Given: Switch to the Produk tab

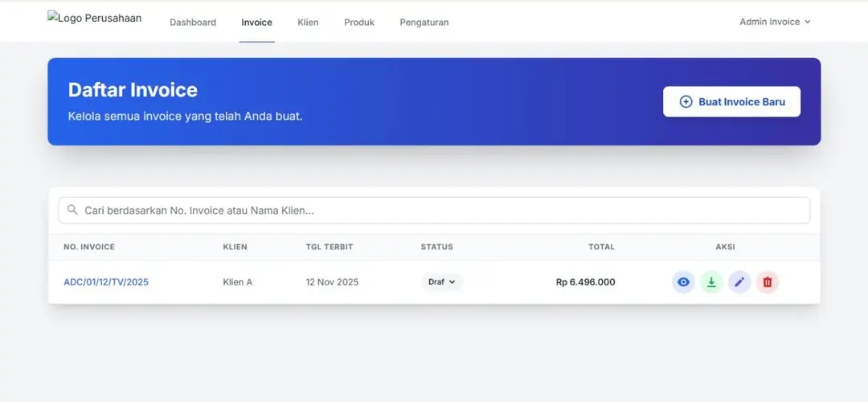Looking at the screenshot, I should click(x=359, y=23).
